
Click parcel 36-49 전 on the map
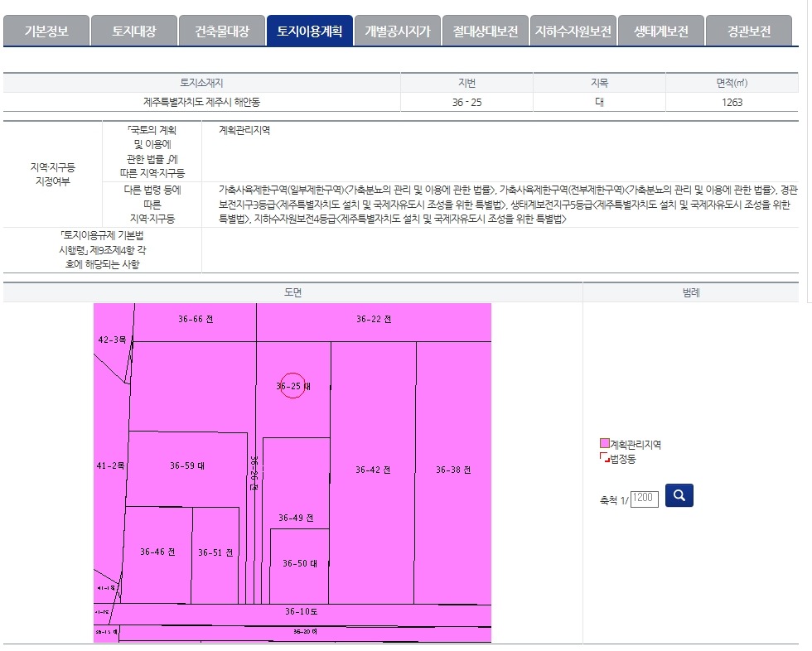296,518
